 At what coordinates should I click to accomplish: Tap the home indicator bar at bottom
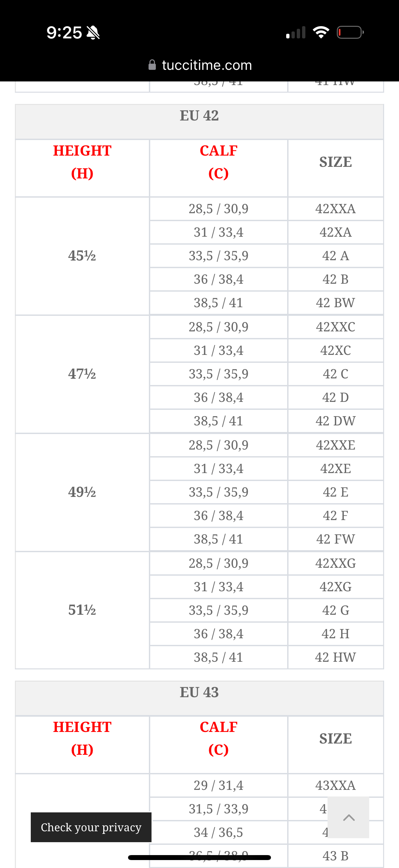pos(199,857)
